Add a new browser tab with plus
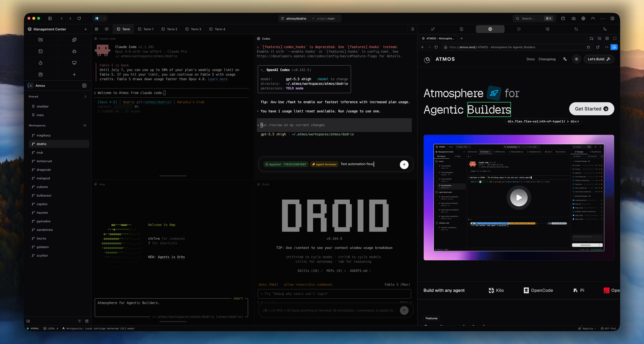This screenshot has height=344, width=644. (x=461, y=38)
